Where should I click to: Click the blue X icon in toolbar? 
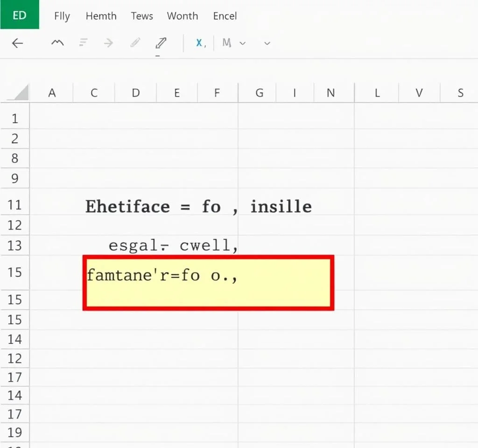point(200,43)
